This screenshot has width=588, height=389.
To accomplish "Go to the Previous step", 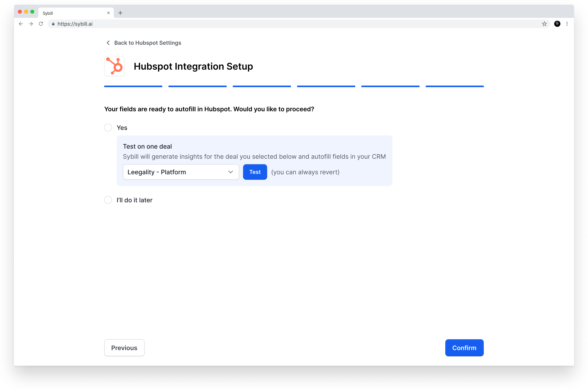I will (124, 348).
